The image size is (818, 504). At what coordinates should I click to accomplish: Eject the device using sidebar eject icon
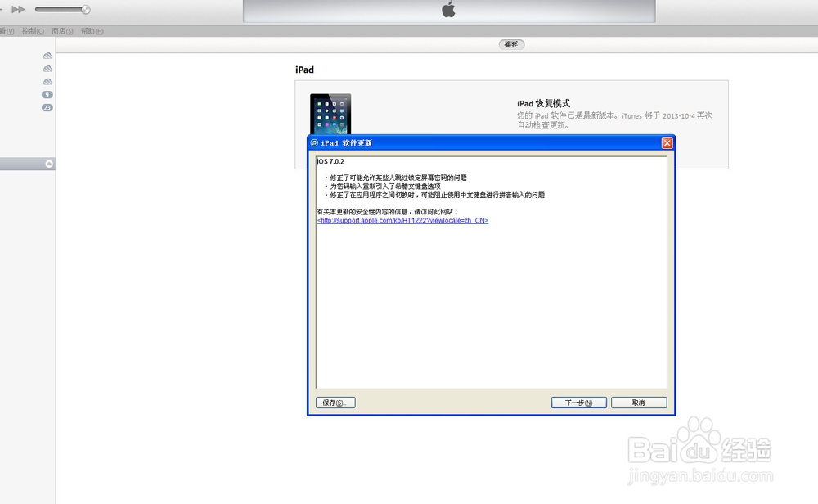49,164
